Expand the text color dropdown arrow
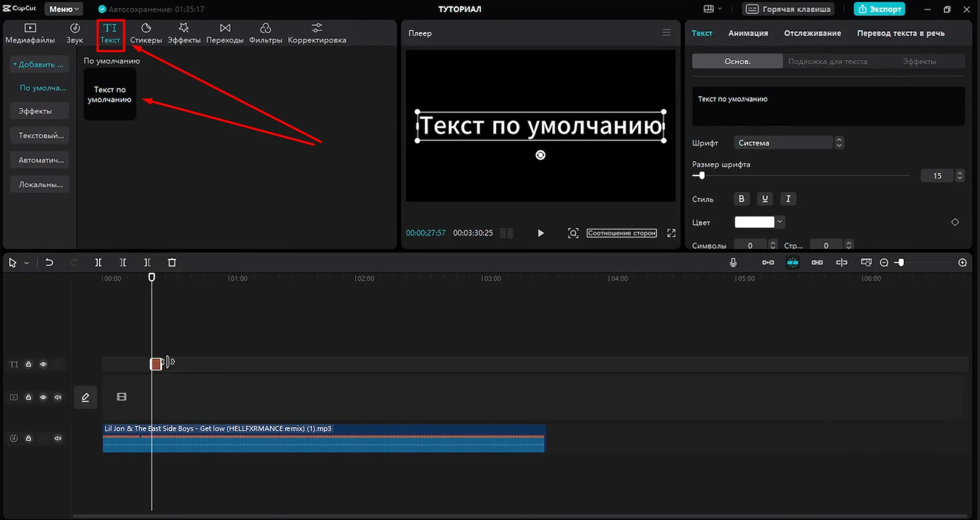980x520 pixels. pos(779,222)
